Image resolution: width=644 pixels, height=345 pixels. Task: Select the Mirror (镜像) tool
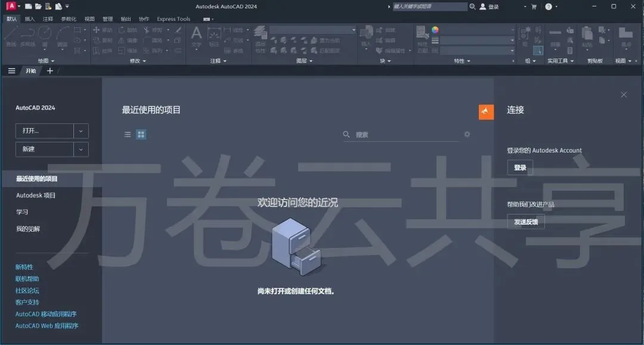point(128,40)
